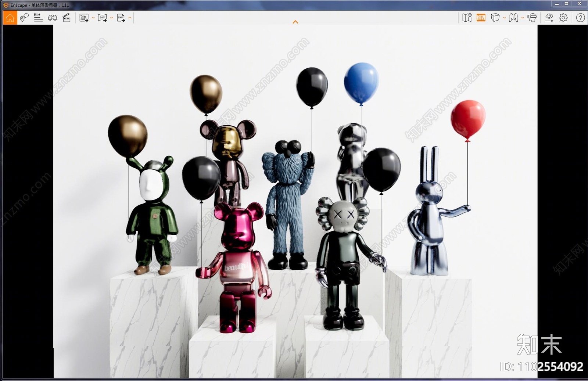
Task: Open Manage Views location pin icon
Action: pos(24,18)
